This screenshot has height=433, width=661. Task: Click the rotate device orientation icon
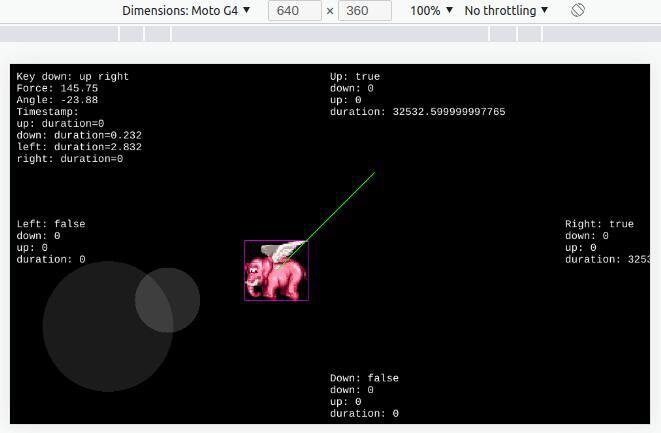[578, 10]
